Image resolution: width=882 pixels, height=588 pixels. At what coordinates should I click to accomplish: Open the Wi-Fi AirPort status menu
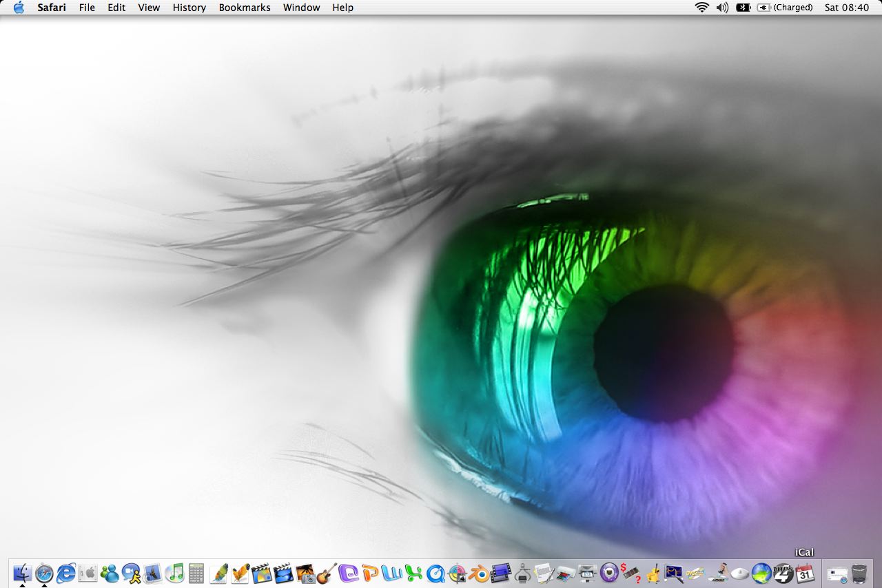(x=701, y=8)
